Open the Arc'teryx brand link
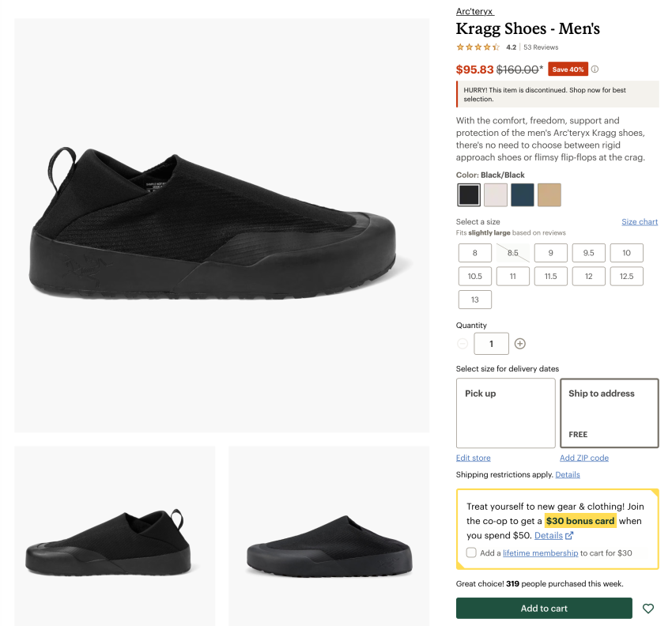The width and height of the screenshot is (672, 626). coord(474,11)
